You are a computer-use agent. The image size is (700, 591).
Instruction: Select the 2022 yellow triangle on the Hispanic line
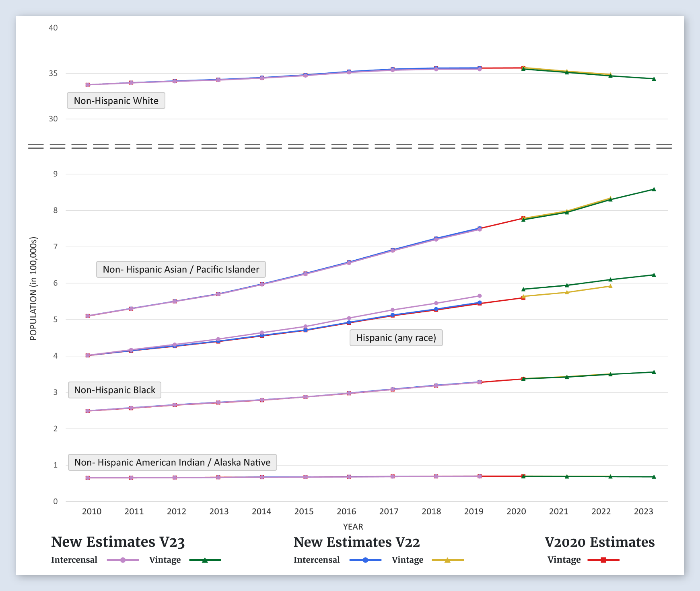610,286
